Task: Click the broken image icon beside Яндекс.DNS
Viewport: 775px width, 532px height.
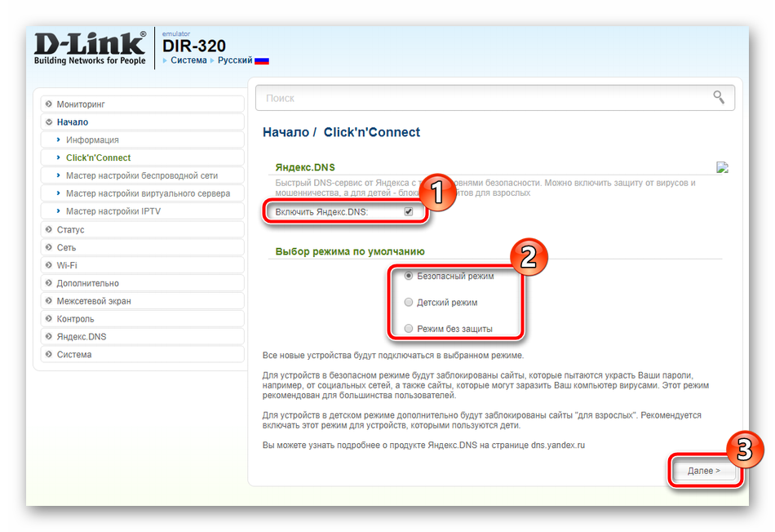Action: pyautogui.click(x=722, y=167)
